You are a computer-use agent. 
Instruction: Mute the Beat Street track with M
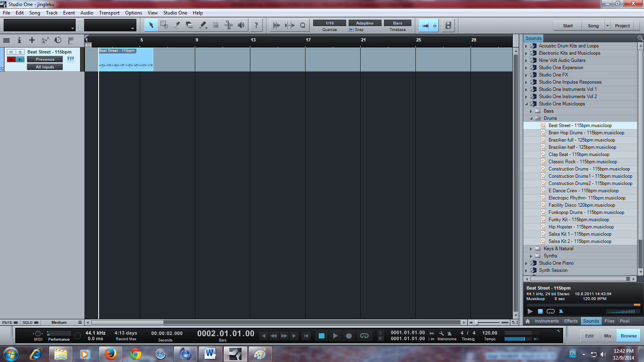tap(11, 52)
